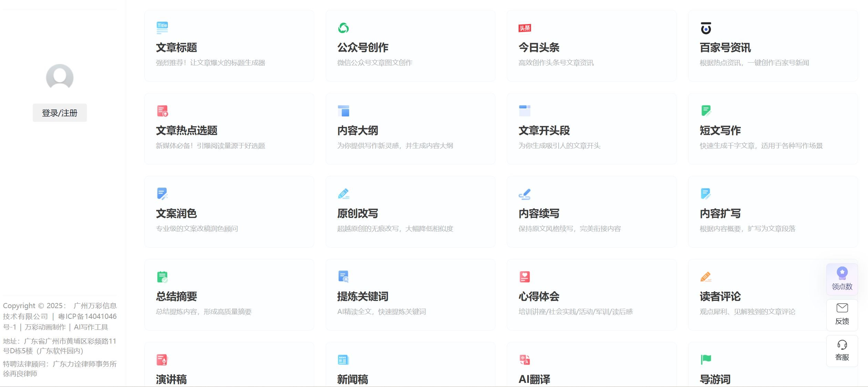Screen dimensions: 868x387
Task: Click the 心得体会 red heart icon
Action: (525, 277)
